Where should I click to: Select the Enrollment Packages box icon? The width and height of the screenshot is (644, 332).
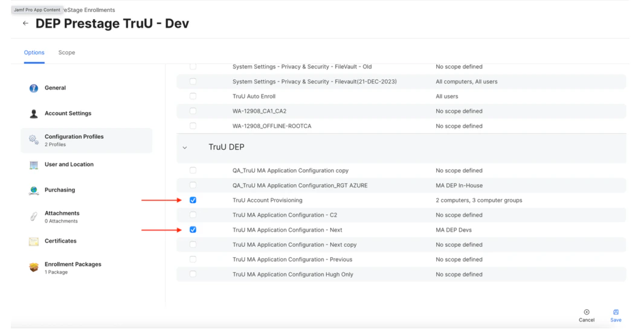coord(34,267)
